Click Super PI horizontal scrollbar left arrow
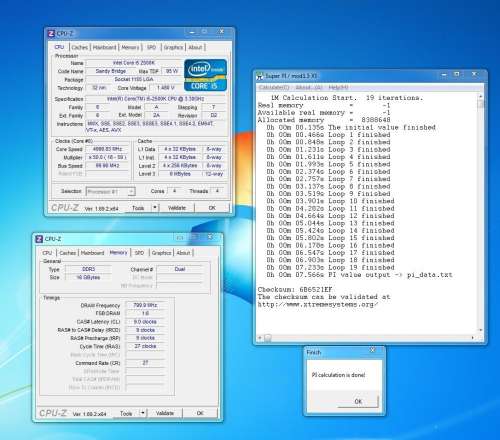 [x=260, y=338]
